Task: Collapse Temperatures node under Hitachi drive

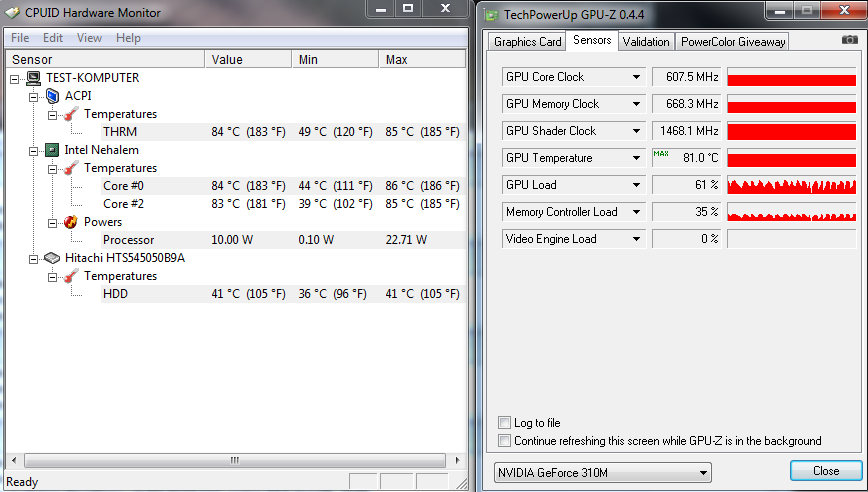Action: tap(53, 277)
